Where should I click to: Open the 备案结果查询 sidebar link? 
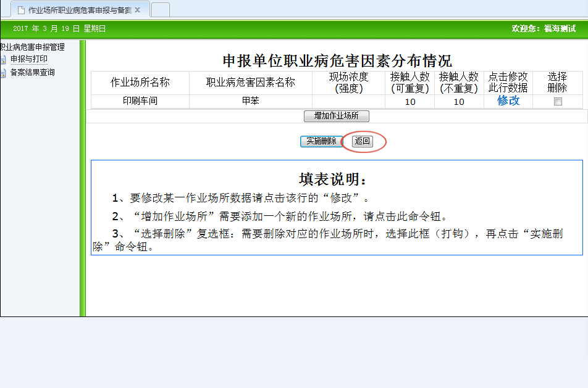tap(33, 73)
